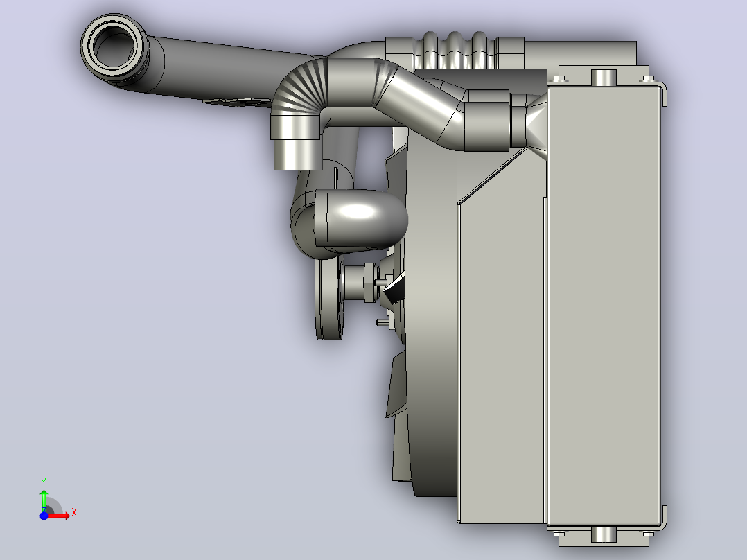Click the green Y axis arrow of the triad

click(x=44, y=500)
